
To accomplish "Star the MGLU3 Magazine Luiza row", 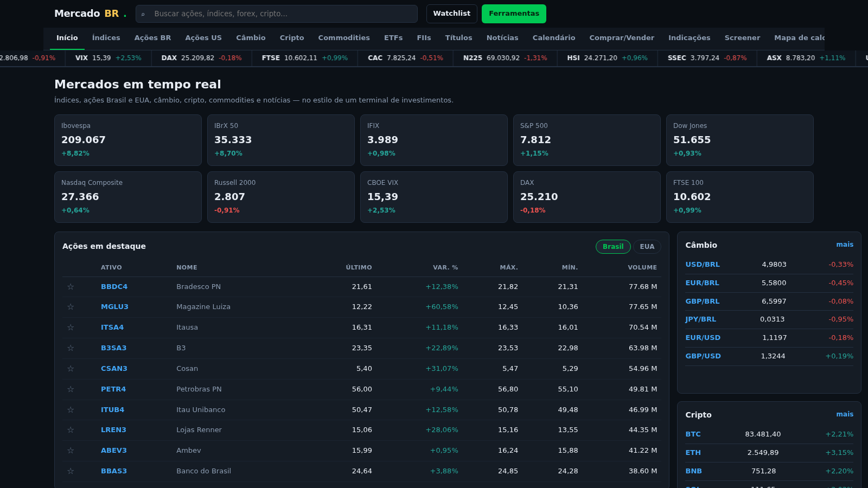I will [x=71, y=307].
